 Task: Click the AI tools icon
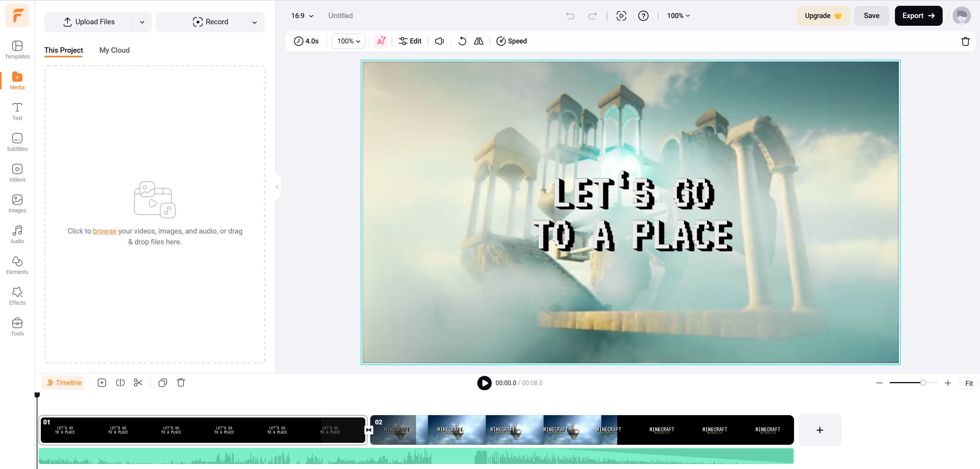[x=381, y=41]
